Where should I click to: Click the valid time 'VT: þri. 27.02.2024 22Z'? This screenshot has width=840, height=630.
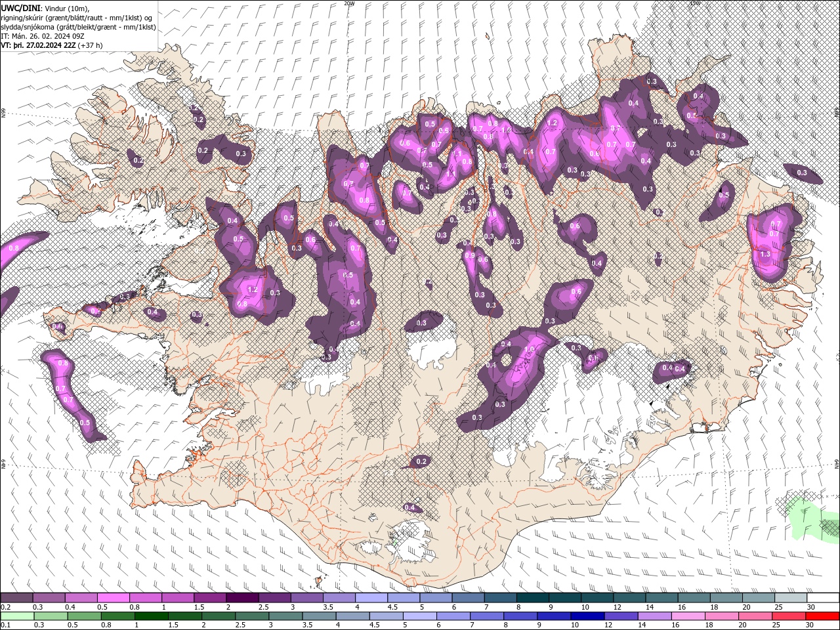pos(38,45)
